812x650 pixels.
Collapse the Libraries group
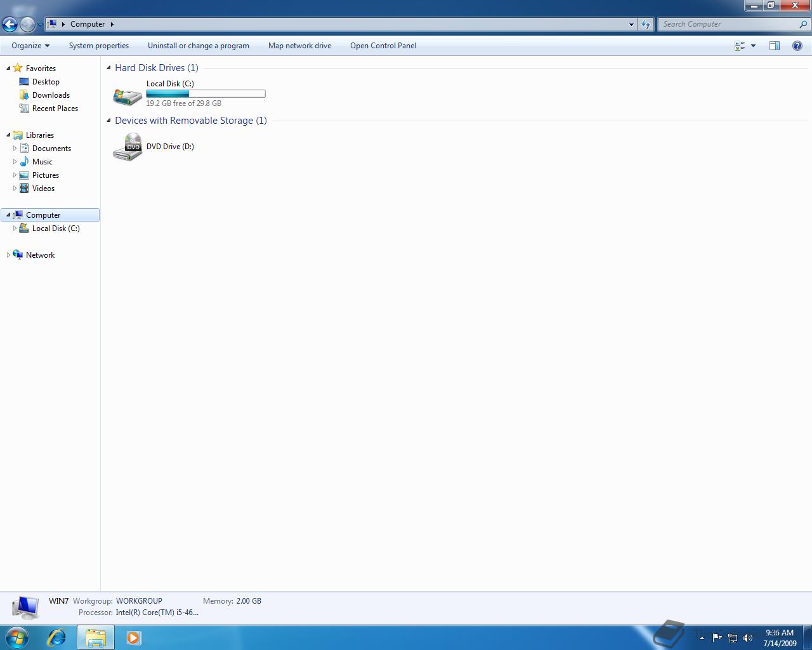tap(8, 135)
